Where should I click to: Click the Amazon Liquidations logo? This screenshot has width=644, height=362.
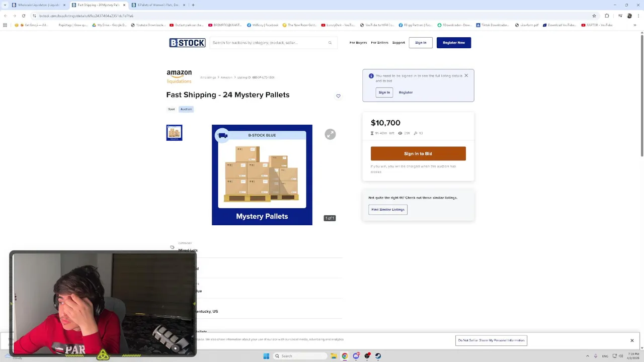point(179,77)
